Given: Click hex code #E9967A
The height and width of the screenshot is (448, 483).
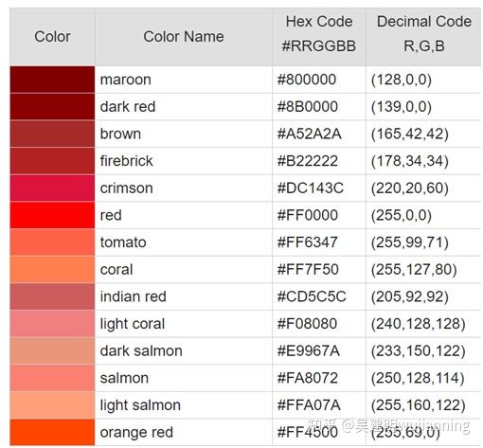Looking at the screenshot, I should pyautogui.click(x=309, y=351).
